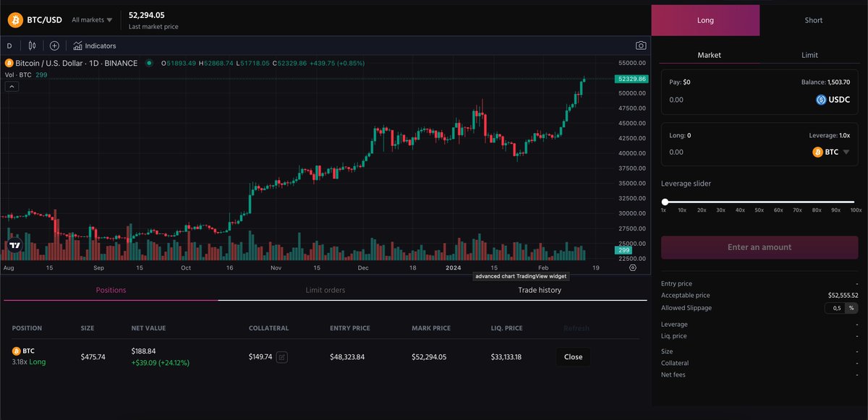Click the Refresh positions button

click(x=576, y=328)
